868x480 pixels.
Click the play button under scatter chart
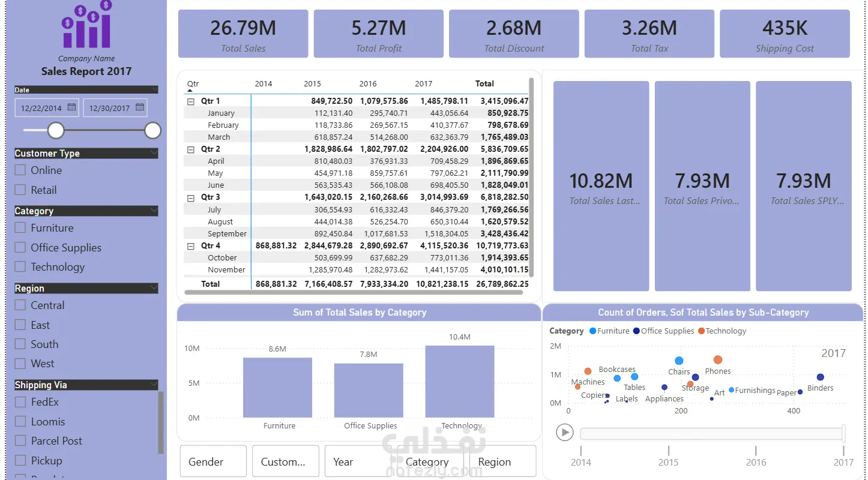click(x=564, y=432)
